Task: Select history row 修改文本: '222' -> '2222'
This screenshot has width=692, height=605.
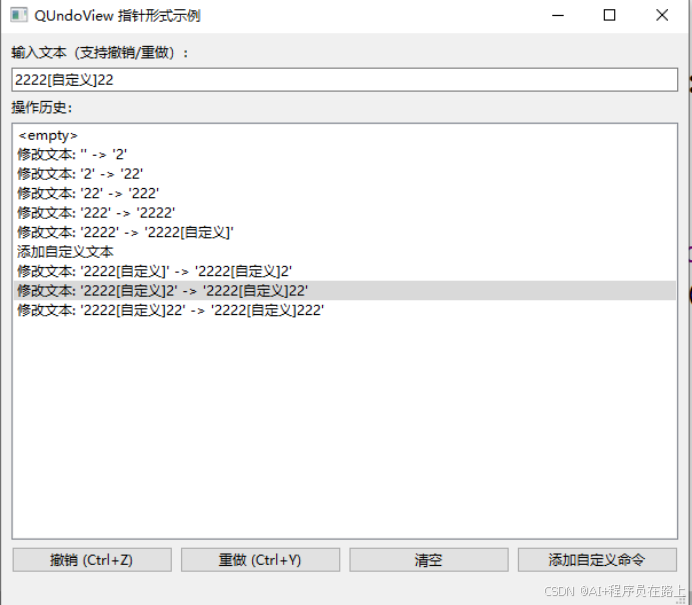Action: (x=345, y=213)
